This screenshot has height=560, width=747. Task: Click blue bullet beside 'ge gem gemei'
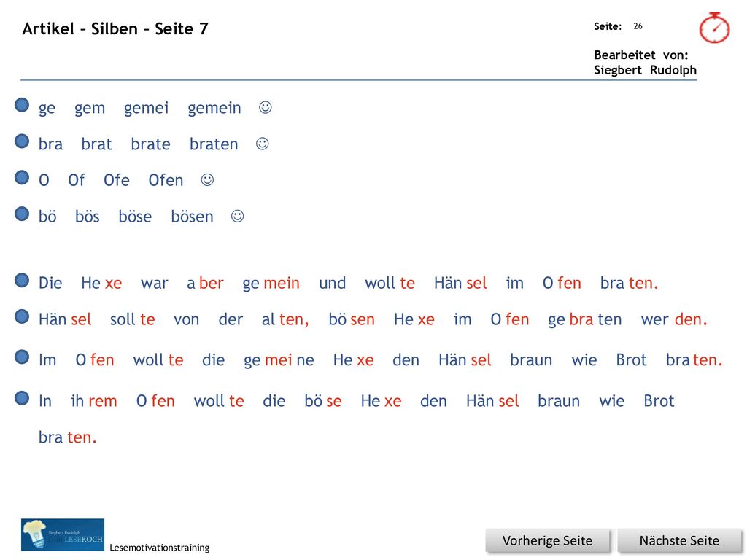pyautogui.click(x=22, y=105)
